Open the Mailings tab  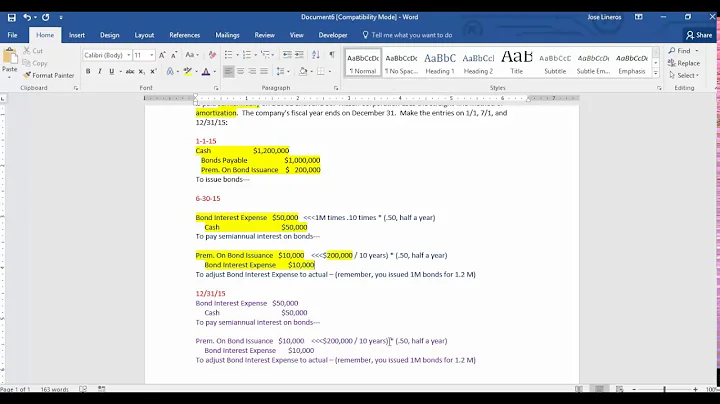pyautogui.click(x=227, y=35)
